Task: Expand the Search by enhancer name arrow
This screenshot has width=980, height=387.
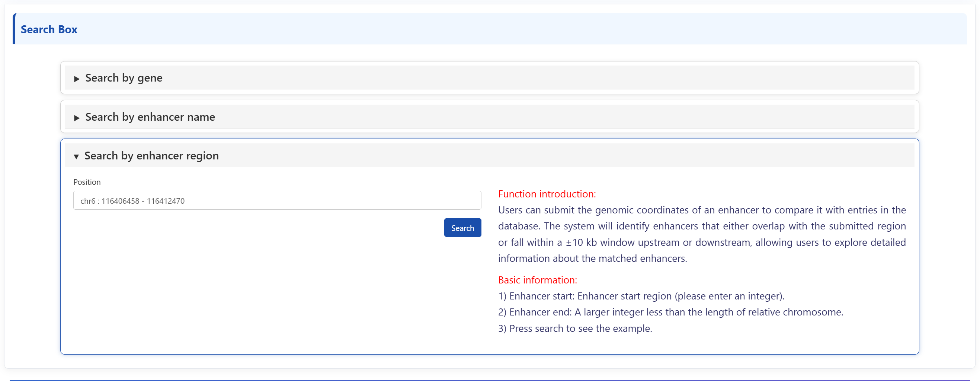Action: (x=77, y=118)
